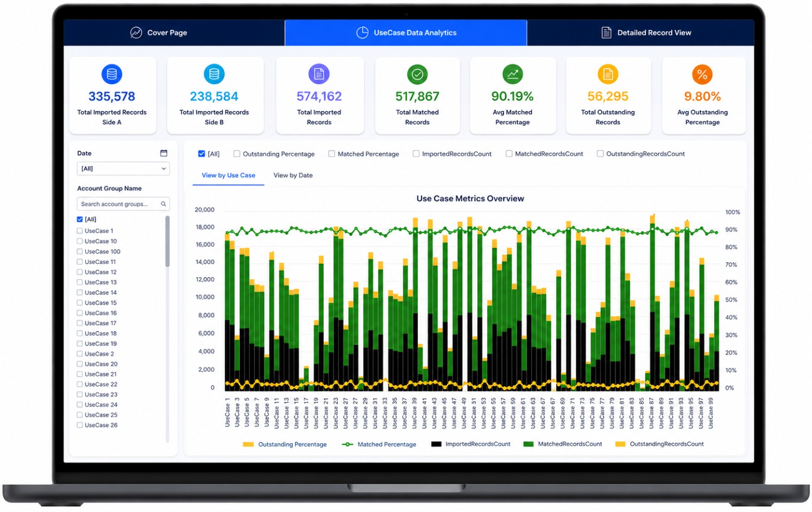Open the Date calendar icon
The height and width of the screenshot is (512, 812).
[163, 153]
